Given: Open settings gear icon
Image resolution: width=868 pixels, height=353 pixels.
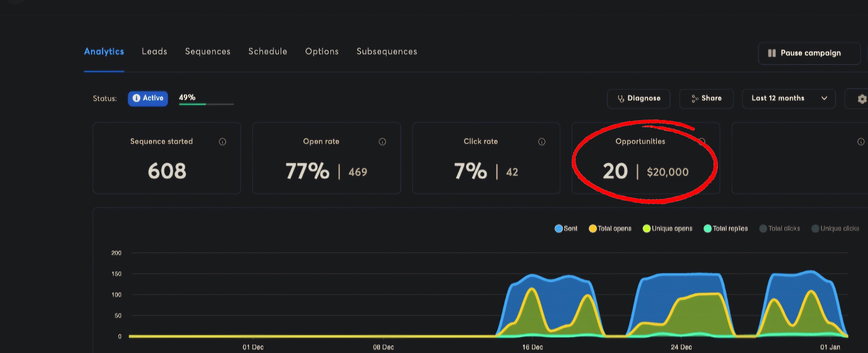Looking at the screenshot, I should (x=862, y=99).
